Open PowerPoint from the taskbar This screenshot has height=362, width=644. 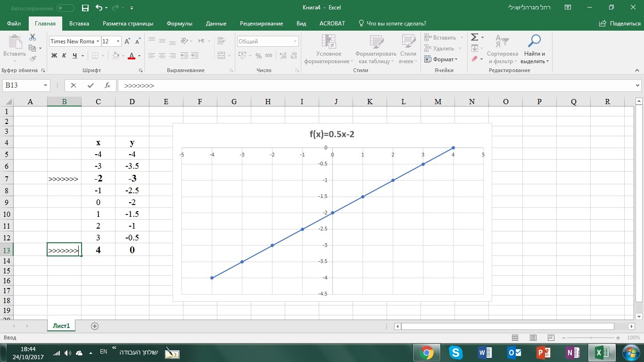pyautogui.click(x=544, y=353)
